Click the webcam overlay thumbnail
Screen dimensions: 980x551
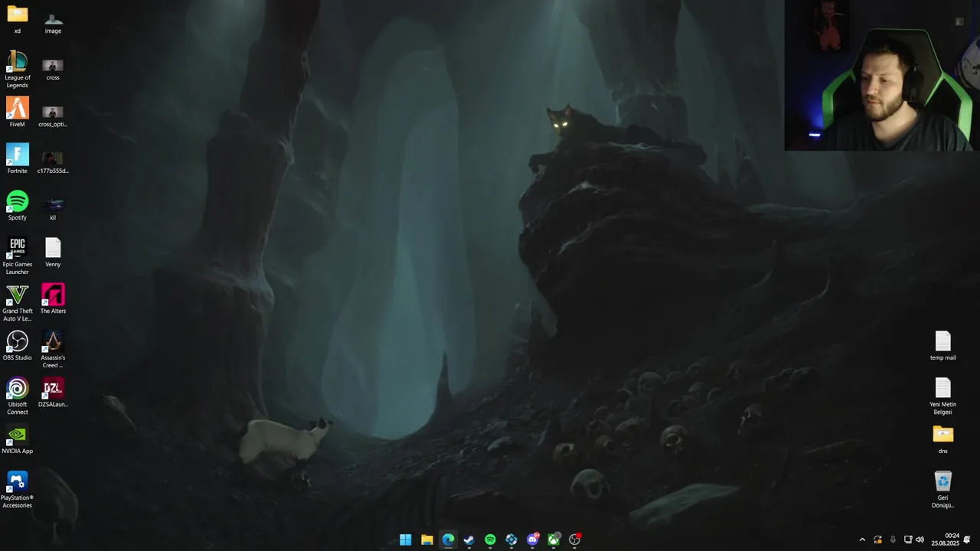coord(882,75)
